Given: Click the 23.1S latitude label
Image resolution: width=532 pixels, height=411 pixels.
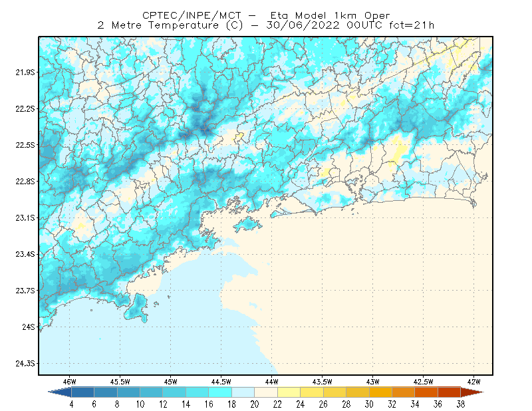Looking at the screenshot, I should (25, 218).
